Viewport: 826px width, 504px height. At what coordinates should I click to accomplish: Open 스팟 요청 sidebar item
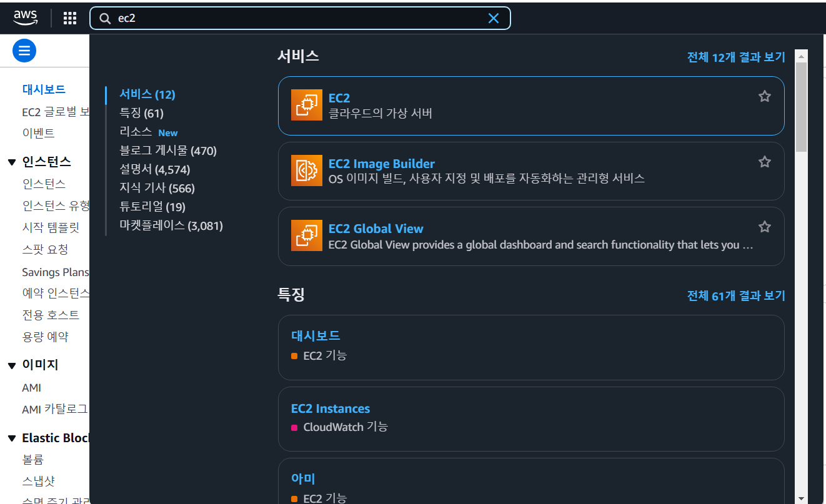(45, 249)
